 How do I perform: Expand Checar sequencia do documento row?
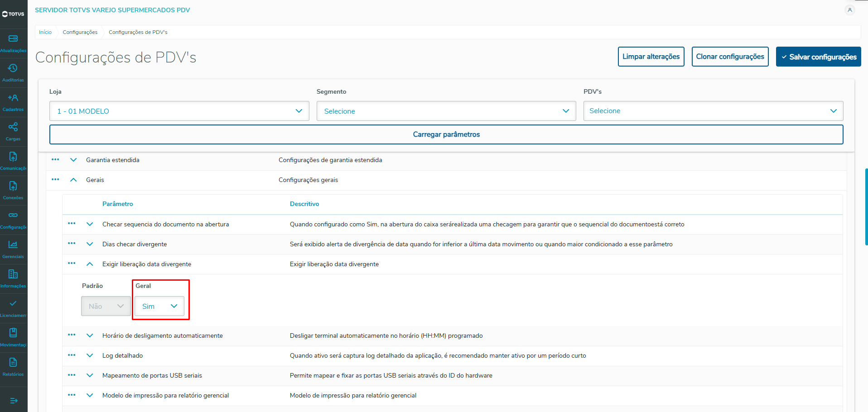[x=90, y=224]
